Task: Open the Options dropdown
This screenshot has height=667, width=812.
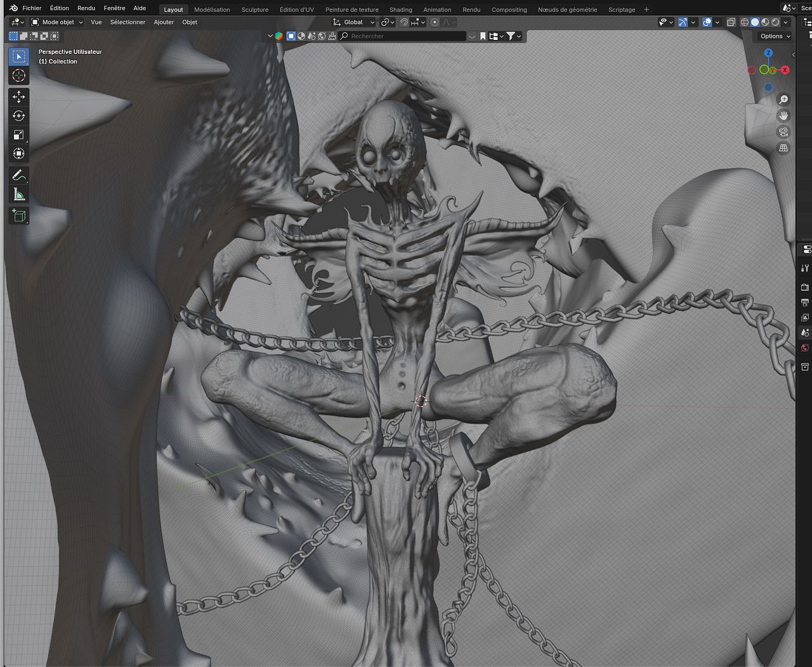Action: pyautogui.click(x=775, y=36)
